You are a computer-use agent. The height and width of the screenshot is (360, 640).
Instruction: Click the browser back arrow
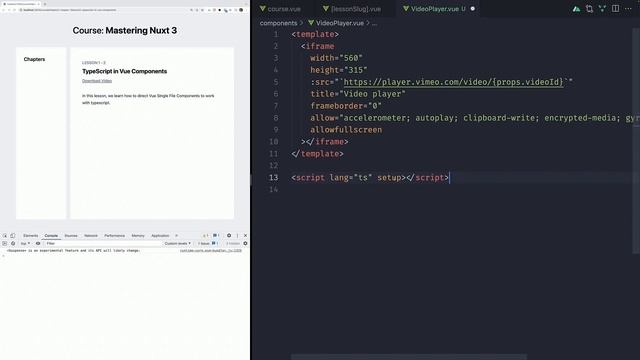4,10
